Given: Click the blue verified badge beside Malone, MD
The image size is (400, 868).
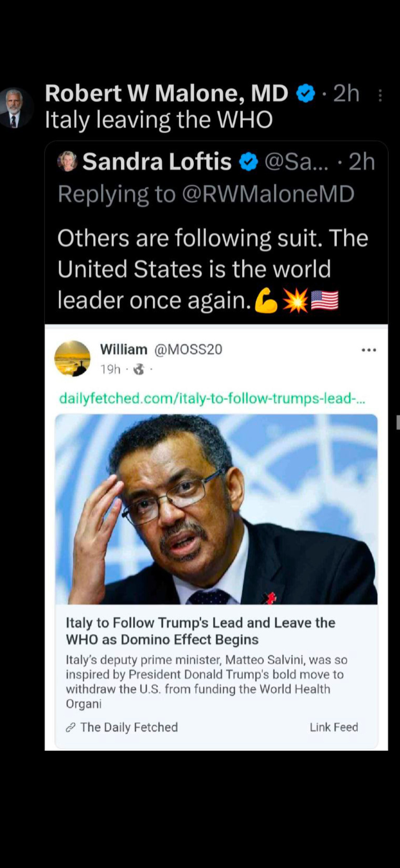Looking at the screenshot, I should pos(306,93).
